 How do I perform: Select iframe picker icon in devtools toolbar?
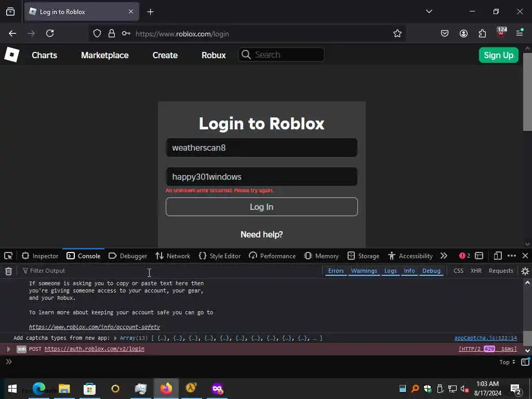(478, 256)
